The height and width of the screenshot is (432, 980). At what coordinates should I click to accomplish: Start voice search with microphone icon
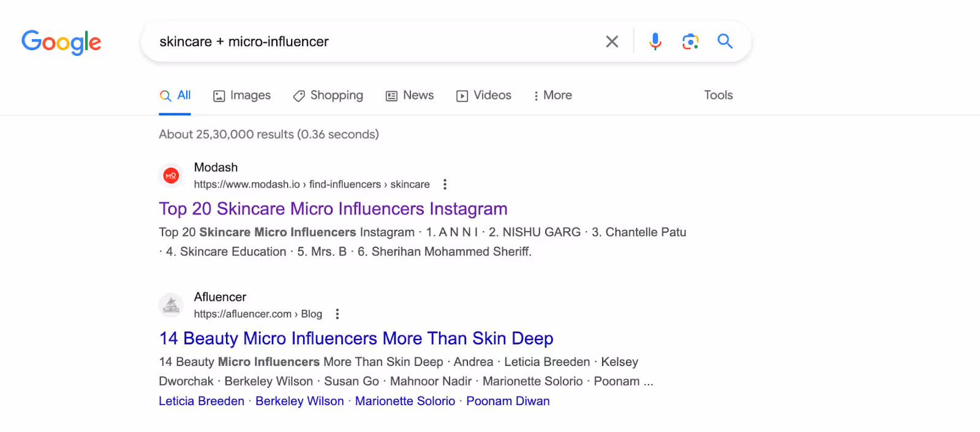click(655, 42)
